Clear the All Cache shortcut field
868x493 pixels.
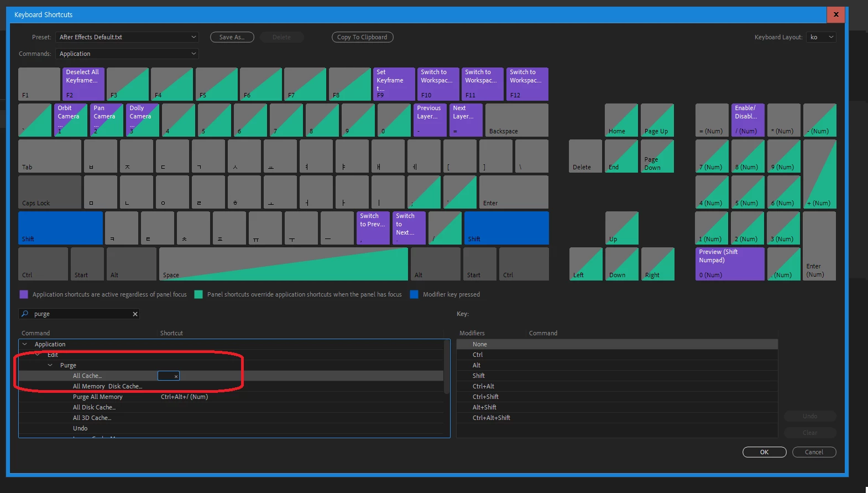click(x=176, y=376)
